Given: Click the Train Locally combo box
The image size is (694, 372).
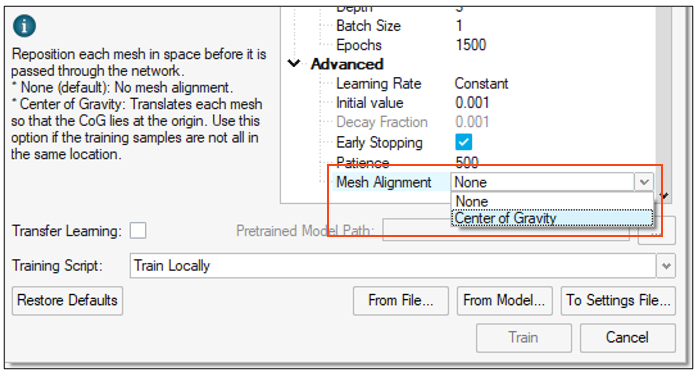Looking at the screenshot, I should tap(393, 266).
